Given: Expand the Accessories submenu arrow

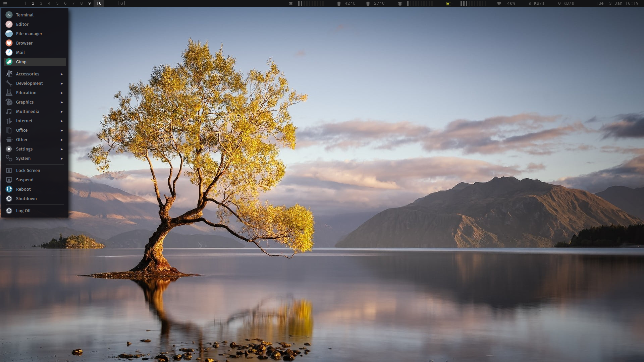Looking at the screenshot, I should pyautogui.click(x=62, y=74).
